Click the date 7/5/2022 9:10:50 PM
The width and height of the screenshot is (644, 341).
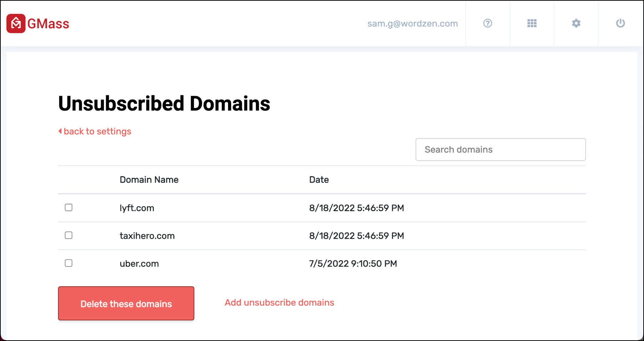pos(353,264)
